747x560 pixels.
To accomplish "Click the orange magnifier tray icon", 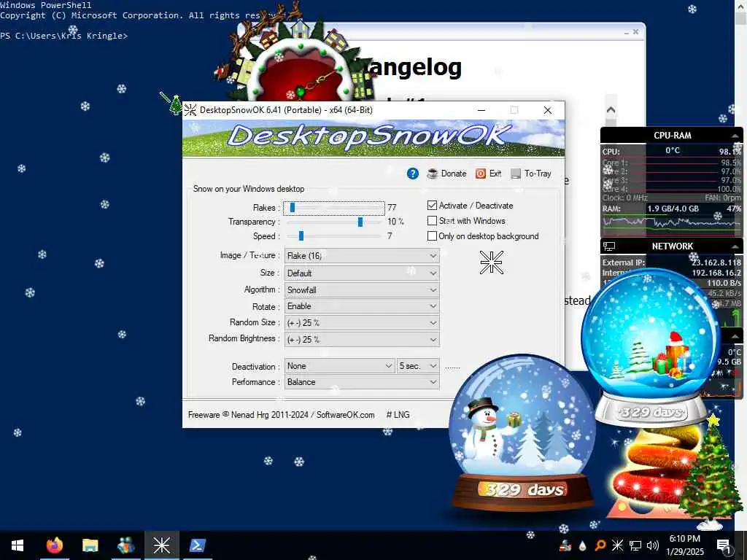I will [600, 545].
